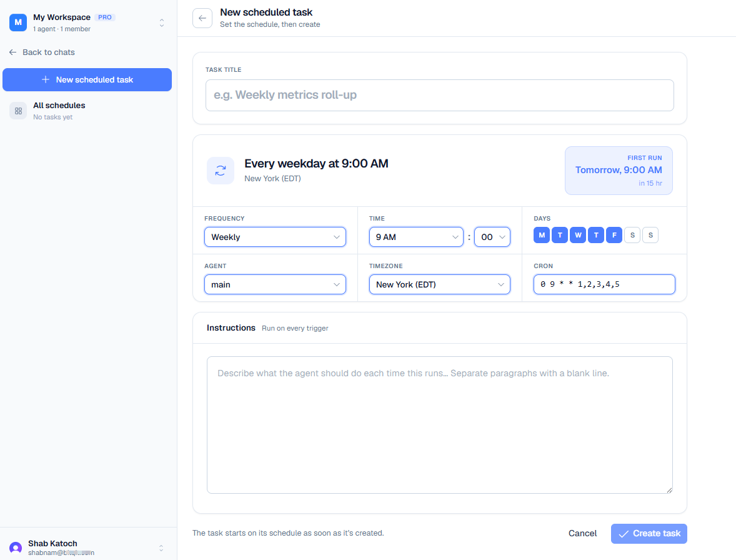Screen dimensions: 736x560
Task: Click the All schedules grid icon
Action: [18, 111]
